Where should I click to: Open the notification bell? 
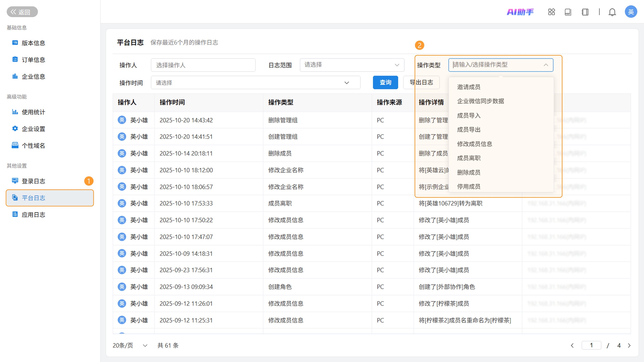(612, 12)
